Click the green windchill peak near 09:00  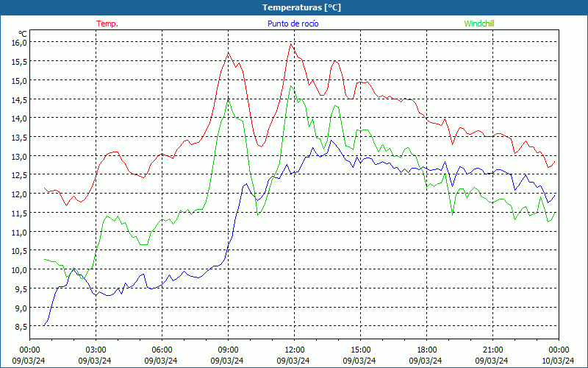[x=228, y=99]
